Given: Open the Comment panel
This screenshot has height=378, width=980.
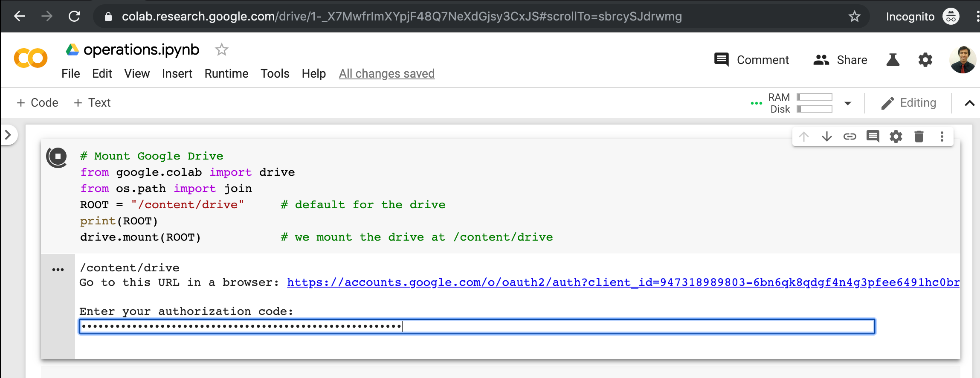Looking at the screenshot, I should tap(751, 60).
